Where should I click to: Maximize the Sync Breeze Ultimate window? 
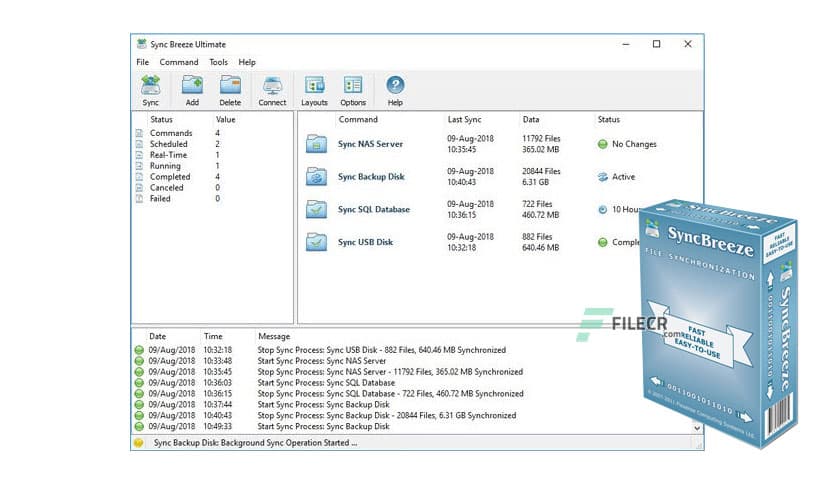pyautogui.click(x=657, y=44)
